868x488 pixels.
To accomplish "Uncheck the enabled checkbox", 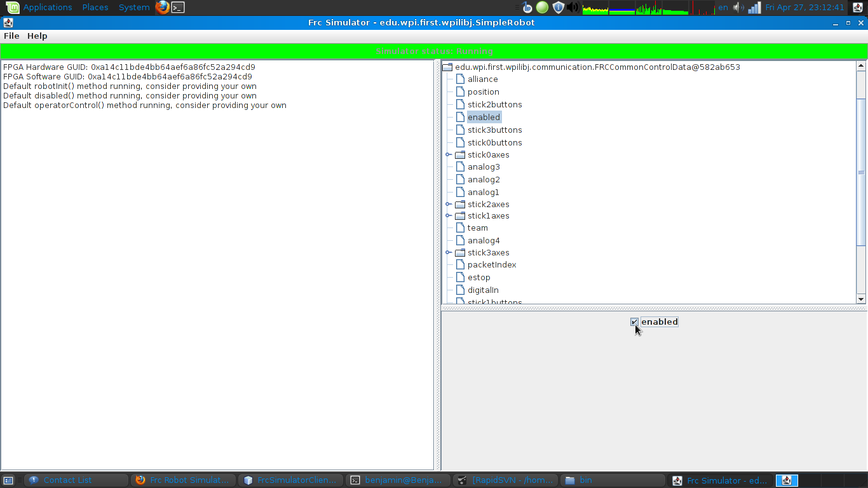I will tap(634, 322).
